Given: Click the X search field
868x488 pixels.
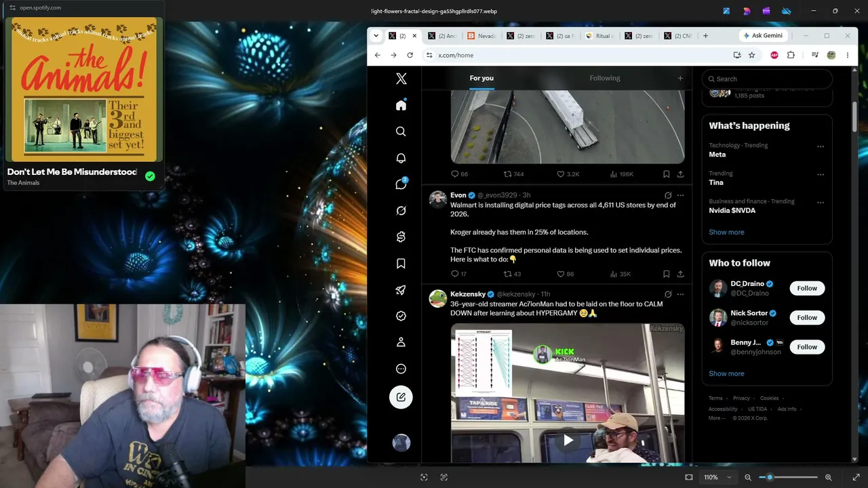Looking at the screenshot, I should (767, 79).
